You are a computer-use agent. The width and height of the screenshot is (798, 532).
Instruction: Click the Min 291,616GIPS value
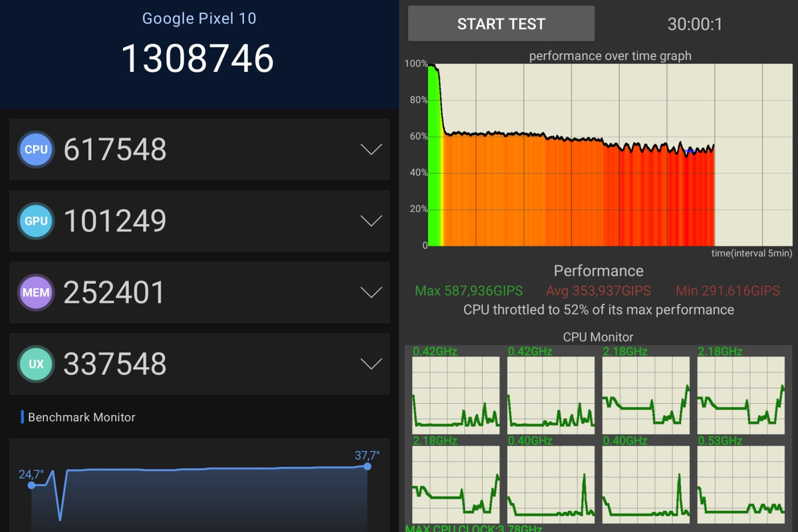pos(728,291)
